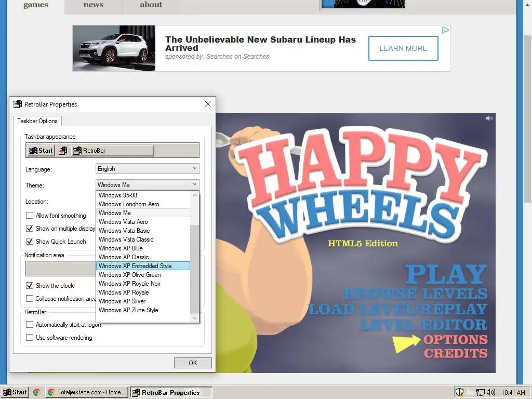Open the games tab on the website
Viewport: 532px width, 399px height.
(x=36, y=5)
